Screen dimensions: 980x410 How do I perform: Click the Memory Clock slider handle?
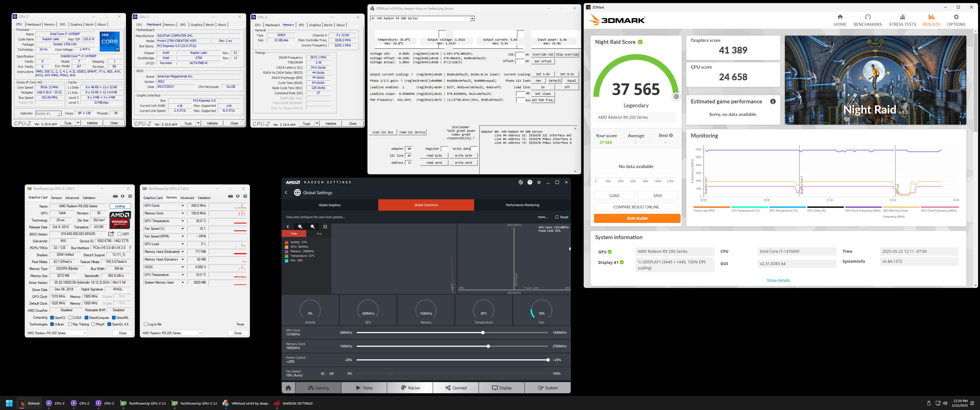[x=488, y=347]
